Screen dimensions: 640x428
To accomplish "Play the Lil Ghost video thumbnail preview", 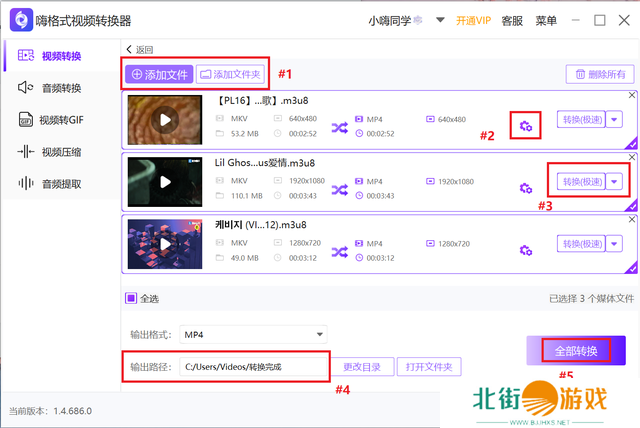I will point(165,181).
